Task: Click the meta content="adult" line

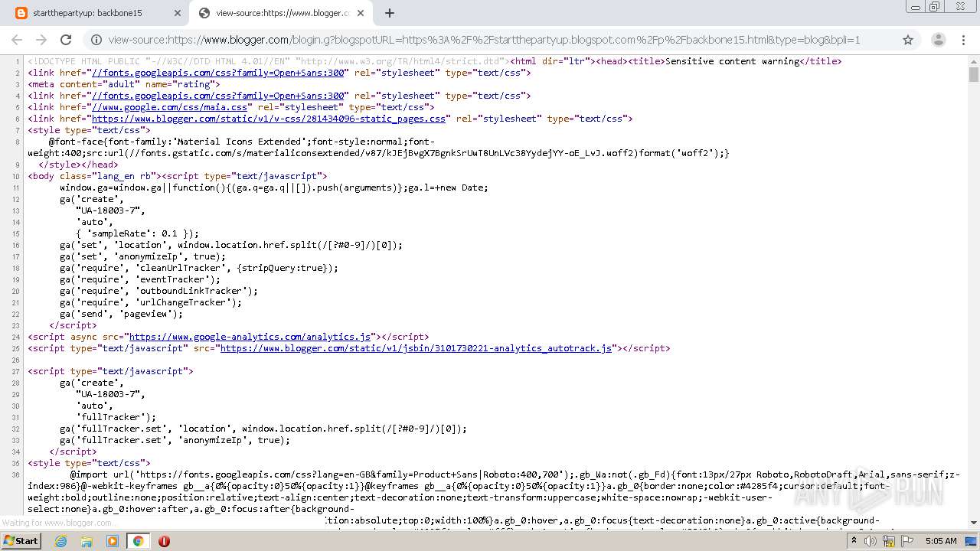Action: click(x=123, y=84)
